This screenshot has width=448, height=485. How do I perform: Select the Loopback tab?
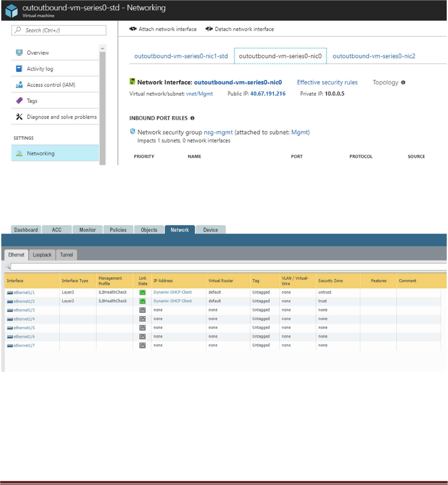42,255
